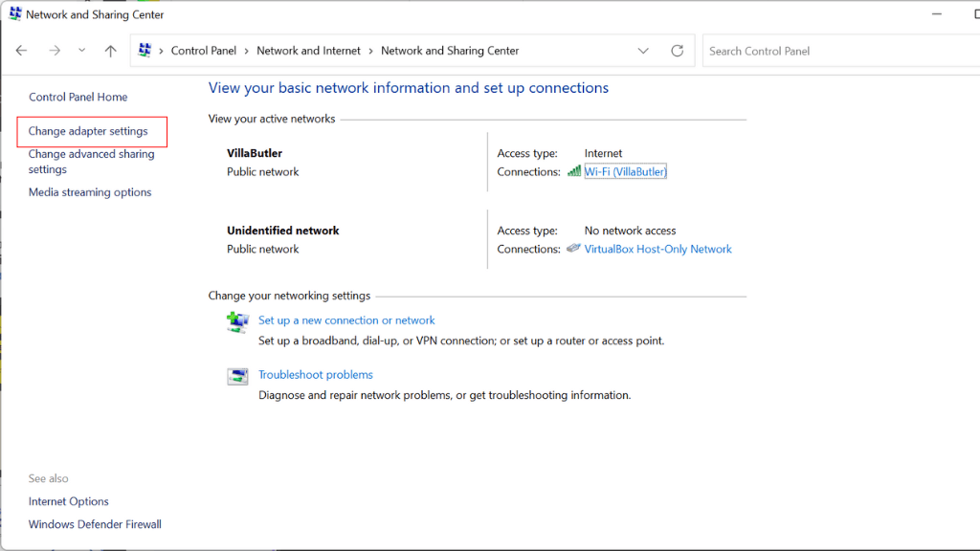Open Internet Options in the sidebar
The height and width of the screenshot is (551, 980).
[x=68, y=500]
